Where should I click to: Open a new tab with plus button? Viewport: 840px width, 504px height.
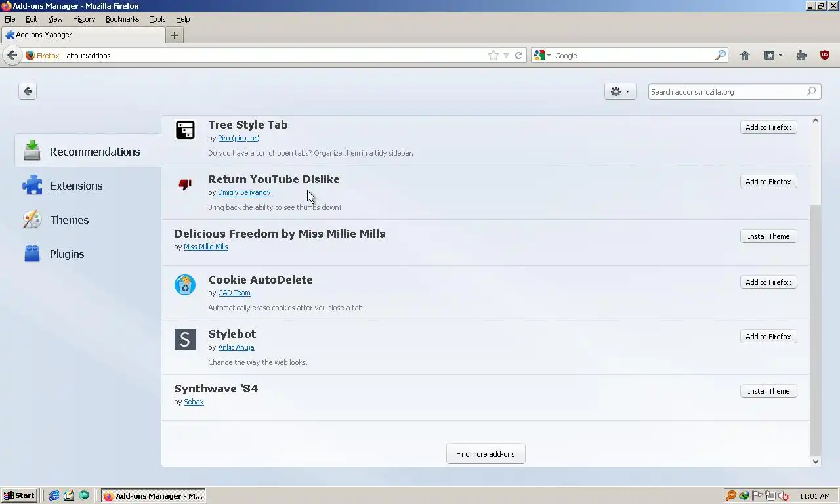pyautogui.click(x=174, y=35)
